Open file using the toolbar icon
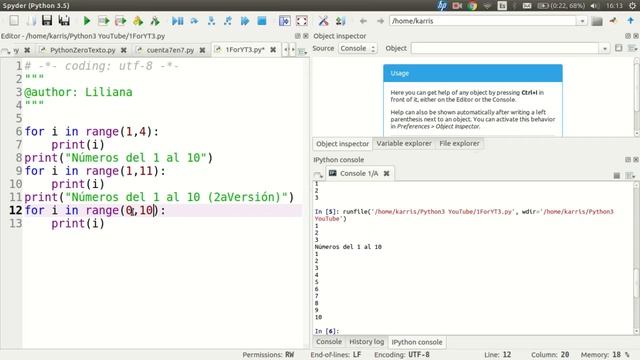This screenshot has width=640, height=360. [x=31, y=20]
